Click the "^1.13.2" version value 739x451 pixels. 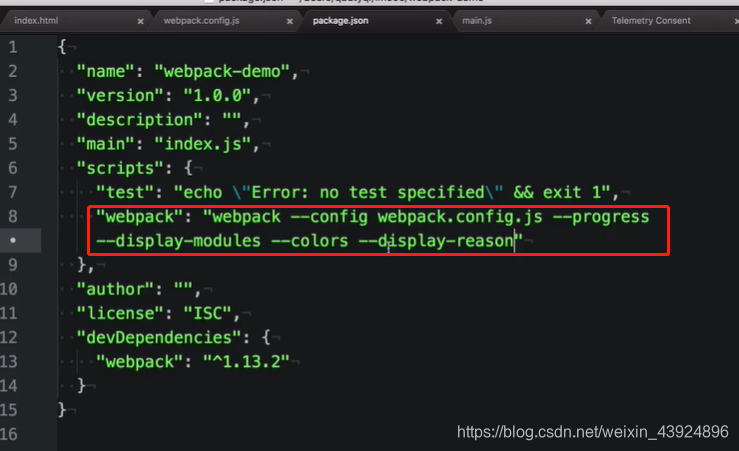pyautogui.click(x=246, y=362)
